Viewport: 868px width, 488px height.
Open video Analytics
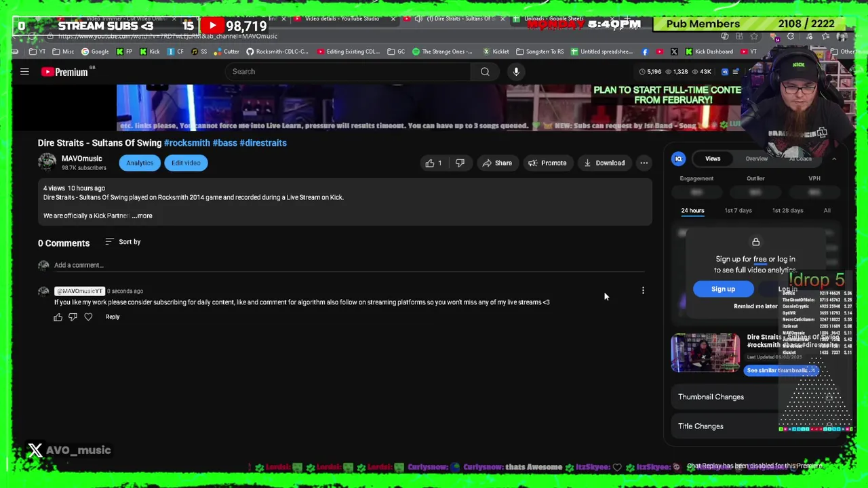click(x=140, y=163)
